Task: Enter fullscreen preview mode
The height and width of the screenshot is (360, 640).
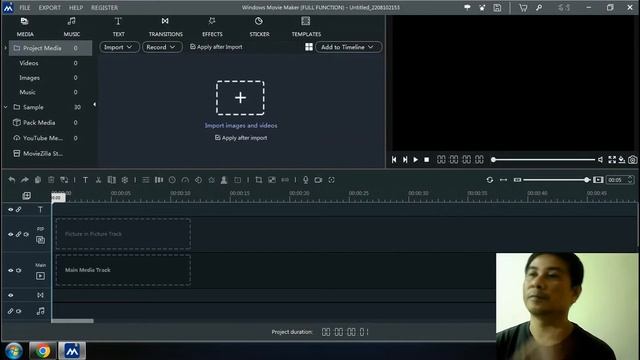Action: pos(612,160)
